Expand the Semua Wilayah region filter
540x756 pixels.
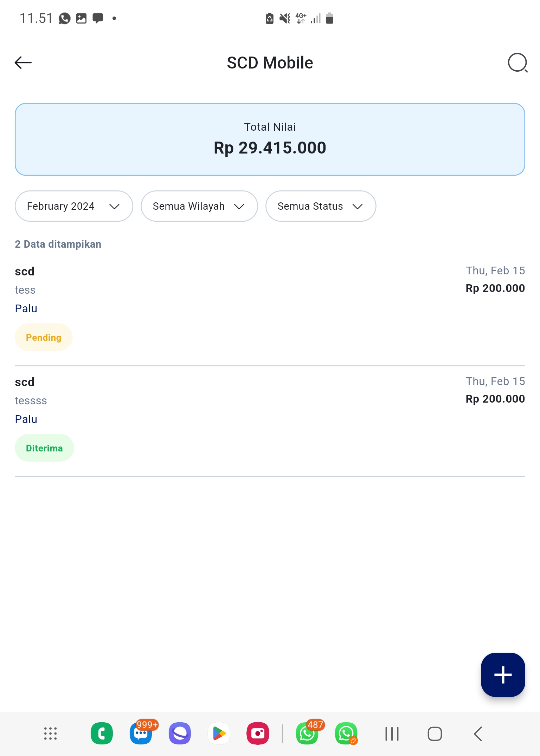pyautogui.click(x=199, y=206)
